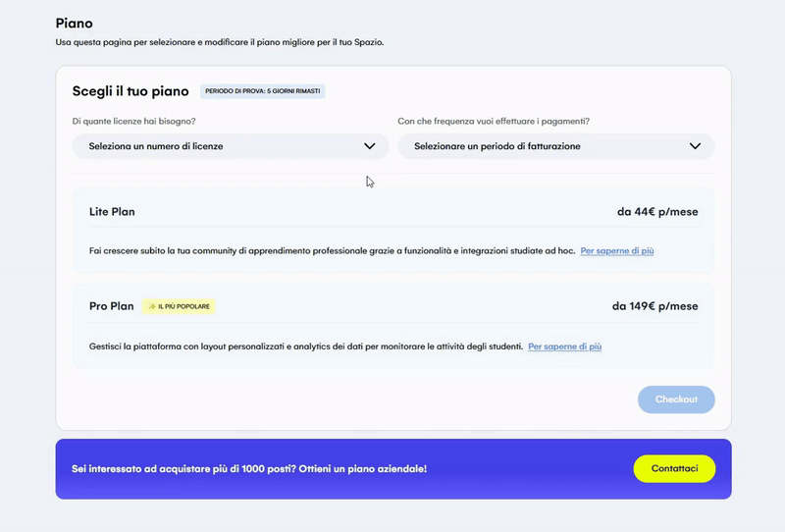The width and height of the screenshot is (785, 532).
Task: Open the Pro Plan 'Per saperne di più' link
Action: tap(565, 346)
